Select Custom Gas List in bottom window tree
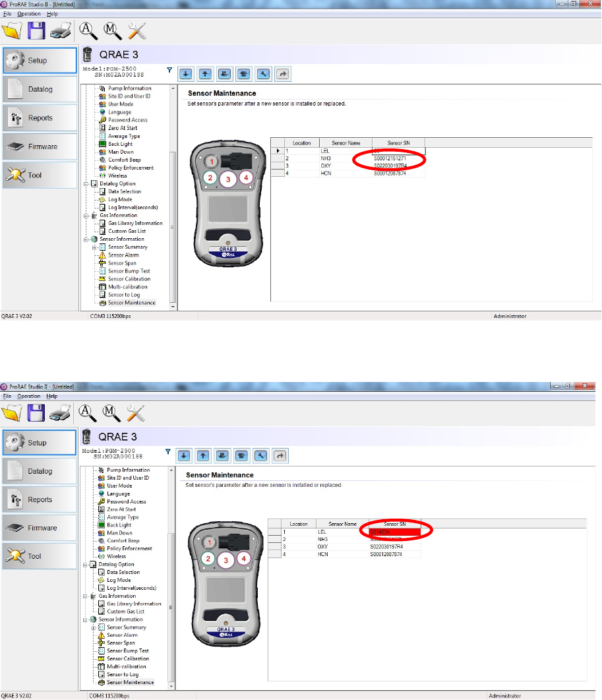 (x=125, y=612)
